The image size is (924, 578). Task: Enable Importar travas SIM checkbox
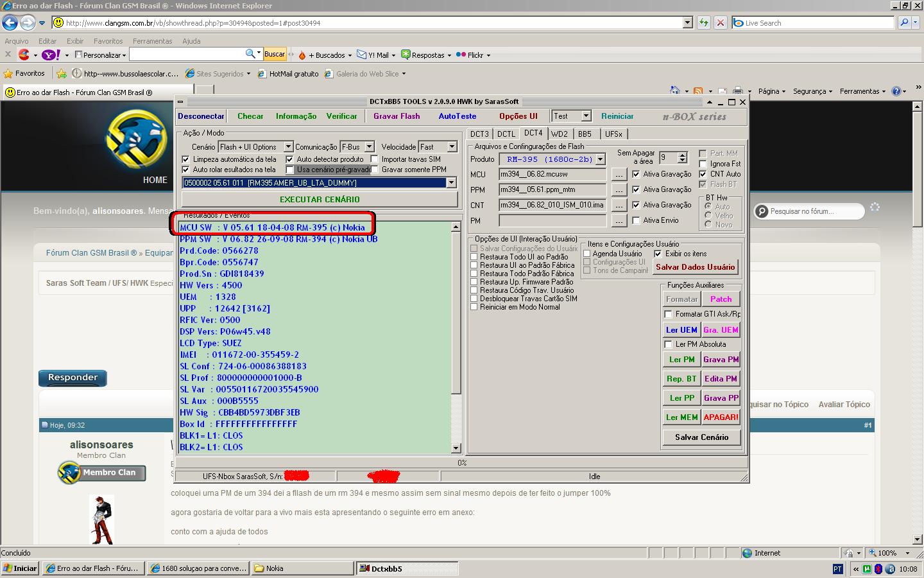375,159
